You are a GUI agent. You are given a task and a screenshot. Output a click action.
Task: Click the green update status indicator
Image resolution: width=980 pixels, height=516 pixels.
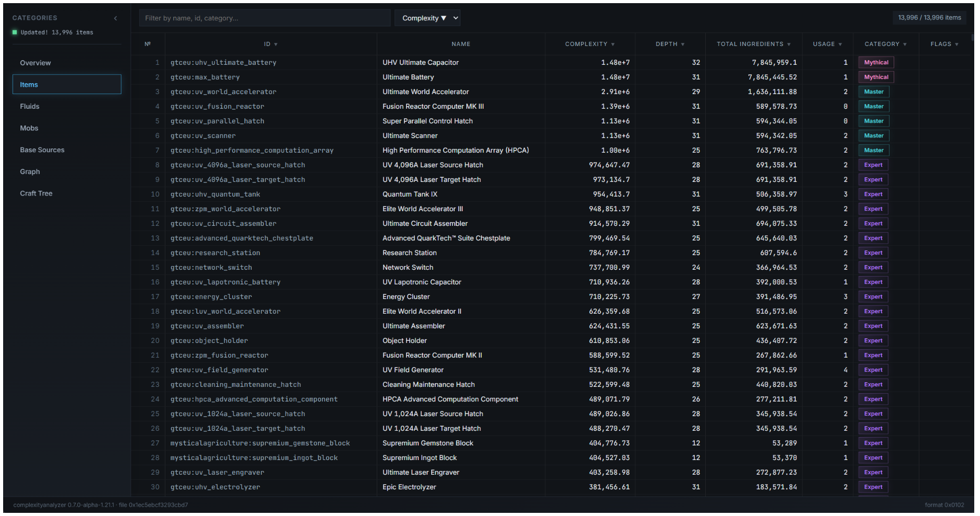click(15, 32)
